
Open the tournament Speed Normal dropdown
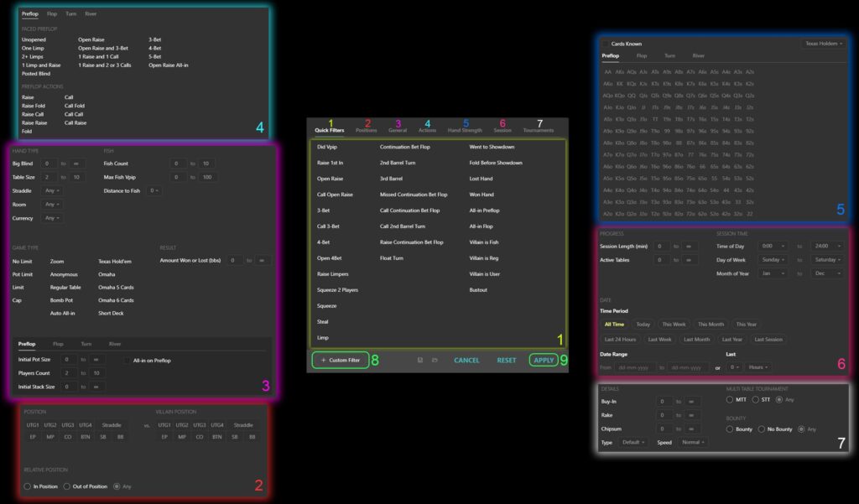(x=693, y=442)
